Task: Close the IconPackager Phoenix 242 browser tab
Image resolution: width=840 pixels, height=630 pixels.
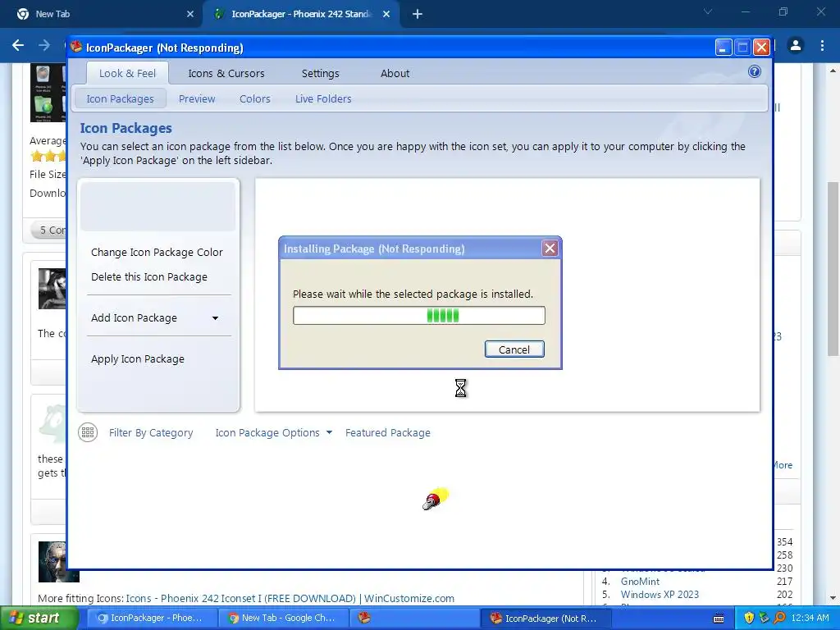Action: coord(386,14)
